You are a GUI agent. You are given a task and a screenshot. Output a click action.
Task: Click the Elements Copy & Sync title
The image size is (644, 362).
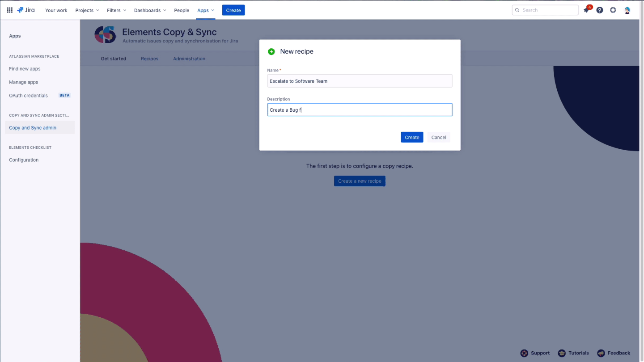click(x=169, y=32)
